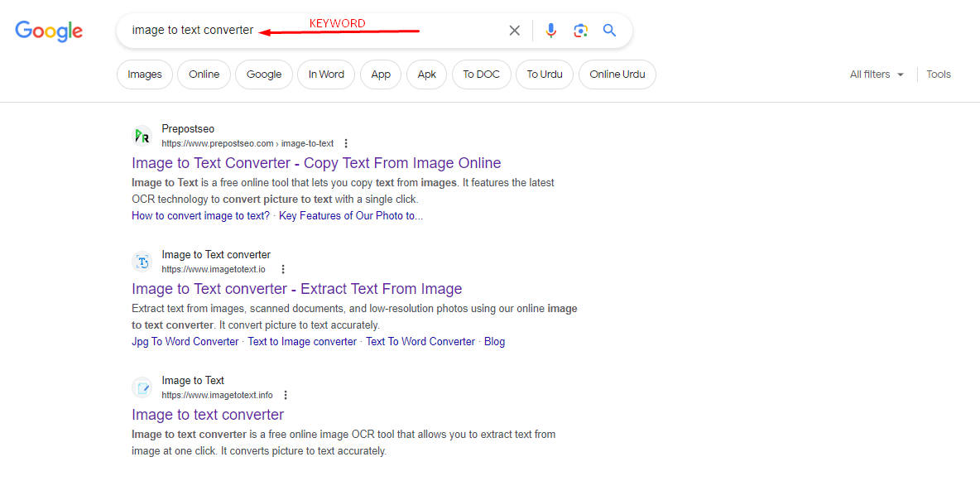Click the Prepostseo site name

click(x=188, y=129)
